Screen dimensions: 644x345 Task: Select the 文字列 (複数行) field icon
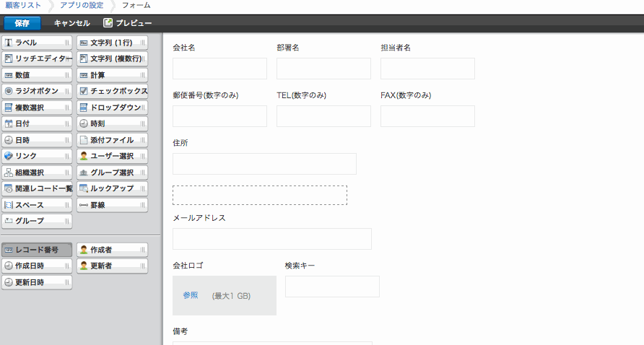[83, 58]
